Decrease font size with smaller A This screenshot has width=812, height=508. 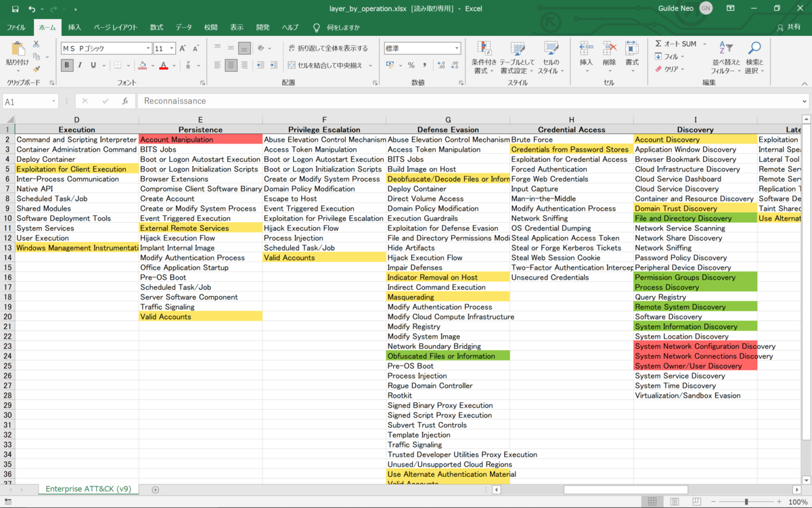(196, 49)
